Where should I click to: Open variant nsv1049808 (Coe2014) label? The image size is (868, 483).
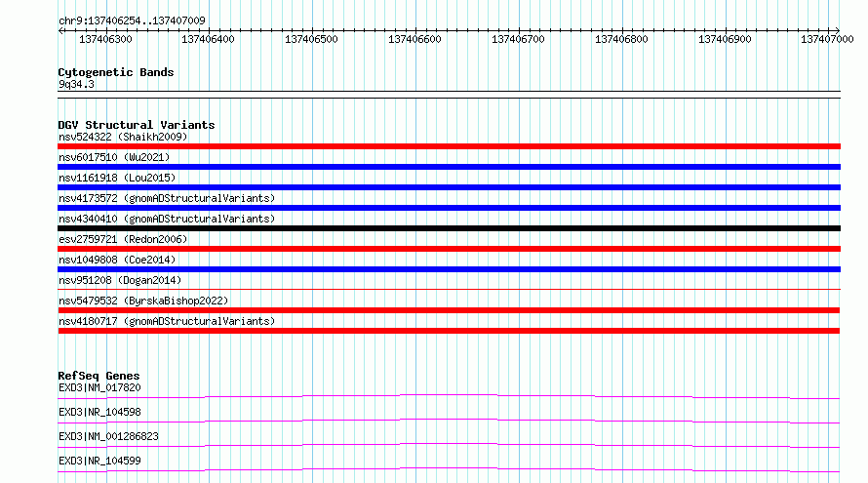(117, 260)
